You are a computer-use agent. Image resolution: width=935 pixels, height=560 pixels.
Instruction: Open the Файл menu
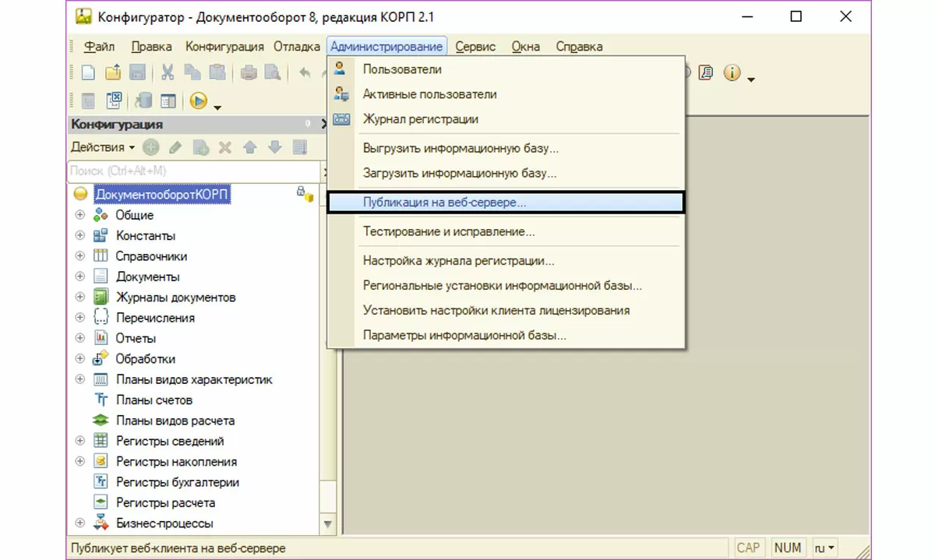[x=100, y=47]
